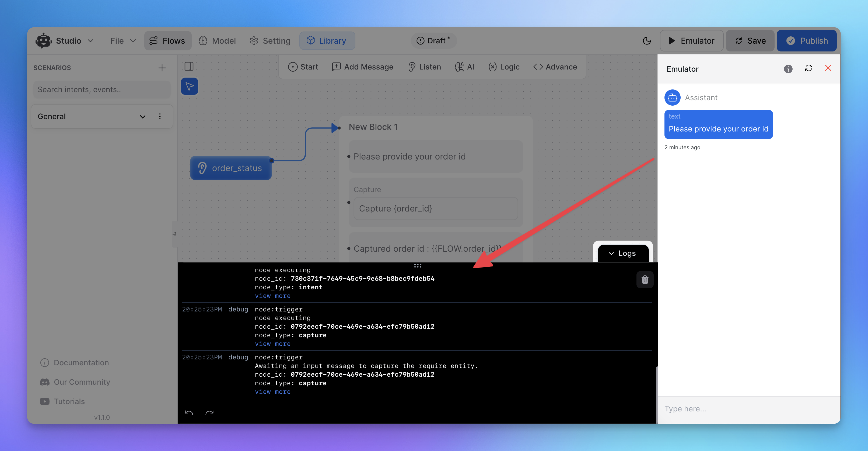Select the pointer cursor tool
Image resolution: width=868 pixels, height=451 pixels.
tap(189, 86)
